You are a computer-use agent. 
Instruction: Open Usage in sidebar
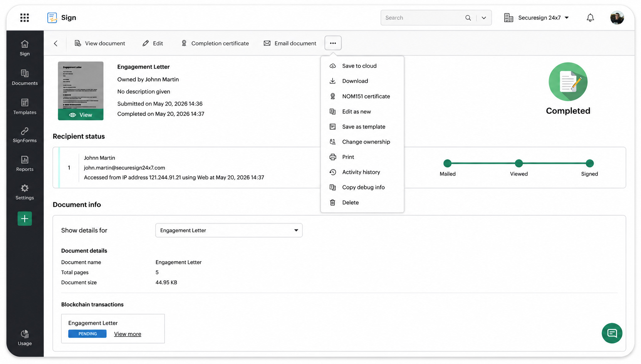(25, 338)
